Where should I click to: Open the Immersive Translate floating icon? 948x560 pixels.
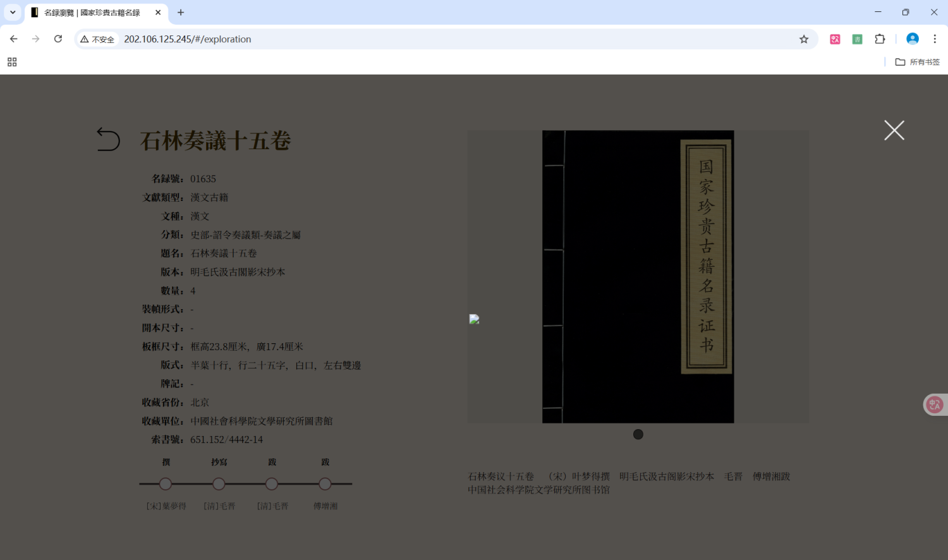click(x=934, y=404)
